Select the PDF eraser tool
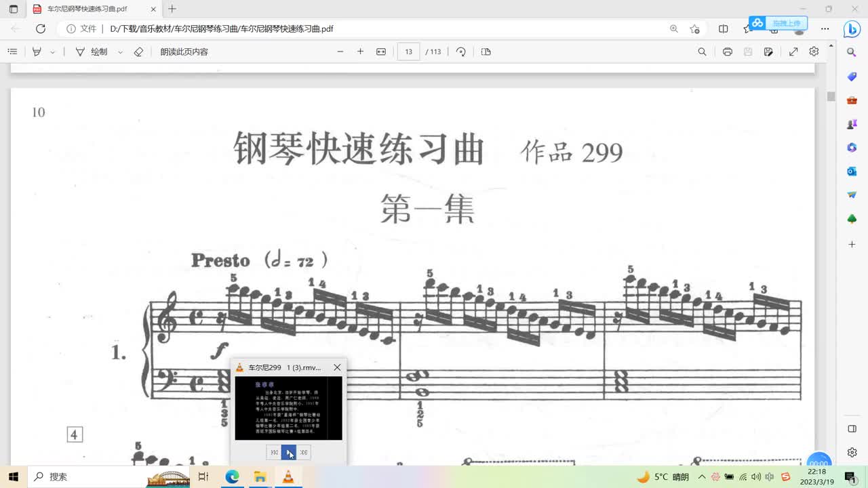 coord(138,52)
